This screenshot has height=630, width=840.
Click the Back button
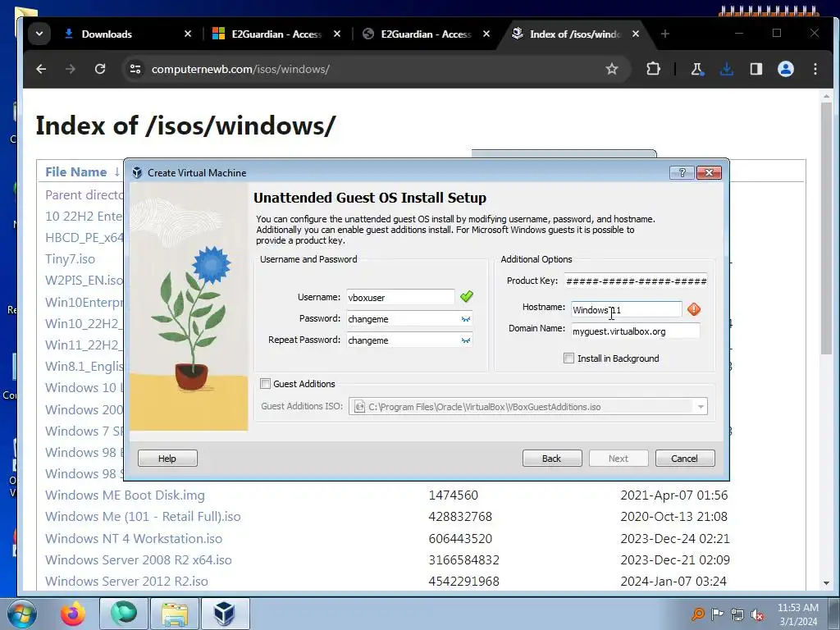pyautogui.click(x=552, y=459)
